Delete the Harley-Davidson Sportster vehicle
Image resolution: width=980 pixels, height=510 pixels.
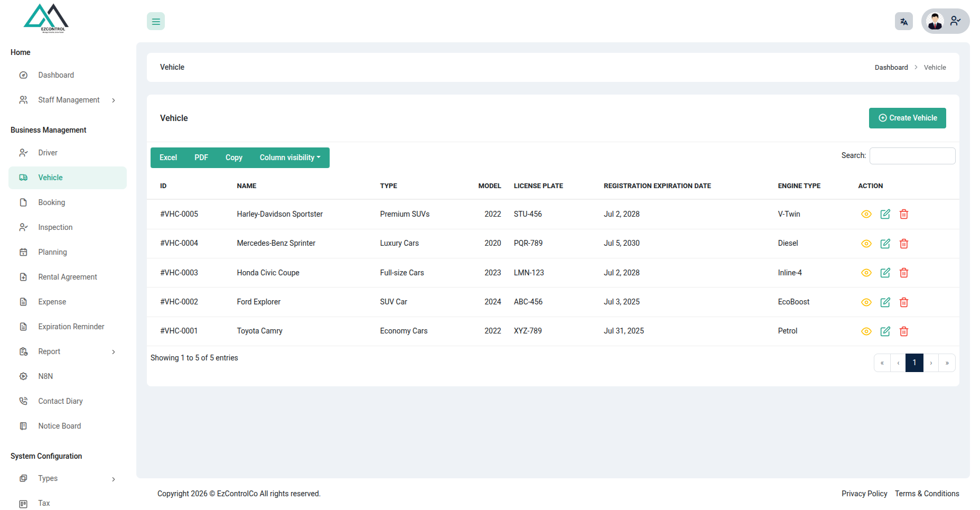(904, 214)
